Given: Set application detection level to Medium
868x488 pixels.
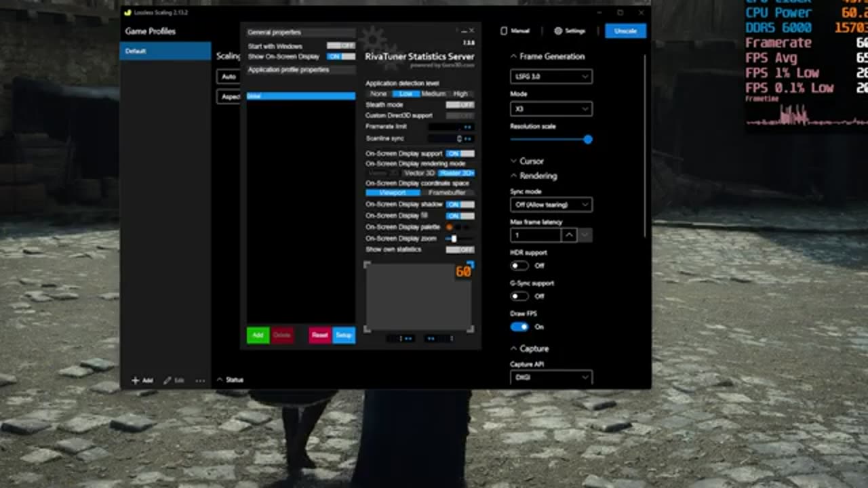Looking at the screenshot, I should coord(433,94).
